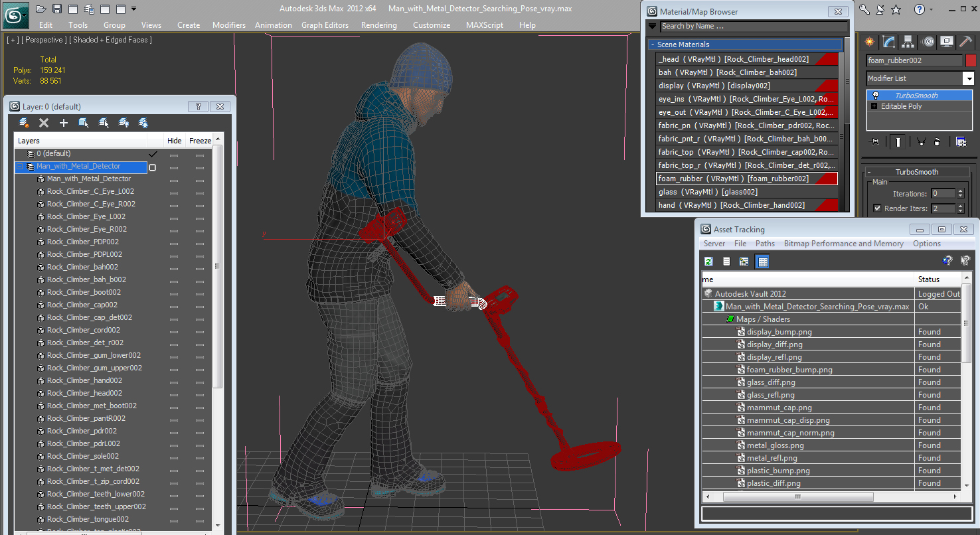The width and height of the screenshot is (980, 535).
Task: Click Layer dialog help question button
Action: click(x=198, y=106)
